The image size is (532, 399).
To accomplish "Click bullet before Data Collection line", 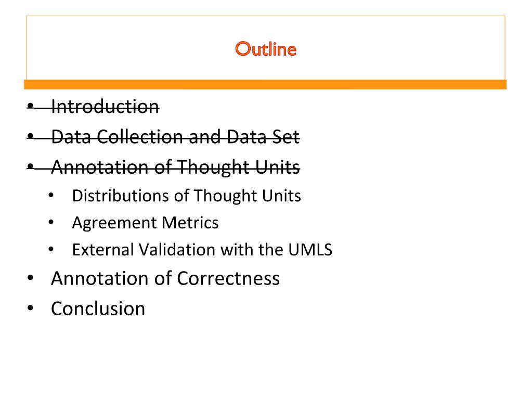I will (31, 137).
